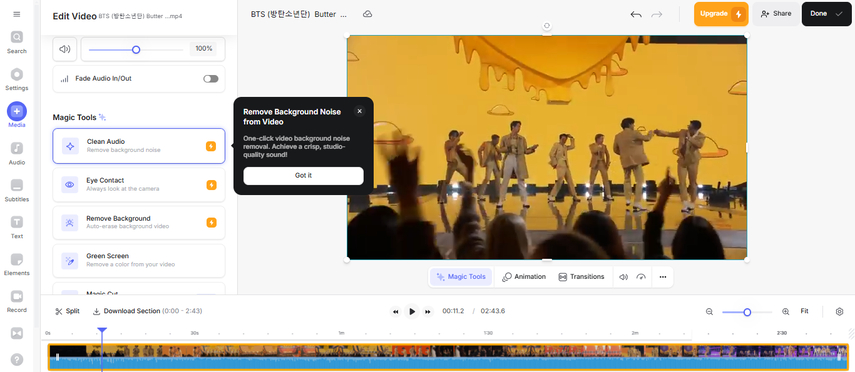The height and width of the screenshot is (372, 855).
Task: Click the rewind playback button
Action: click(395, 312)
